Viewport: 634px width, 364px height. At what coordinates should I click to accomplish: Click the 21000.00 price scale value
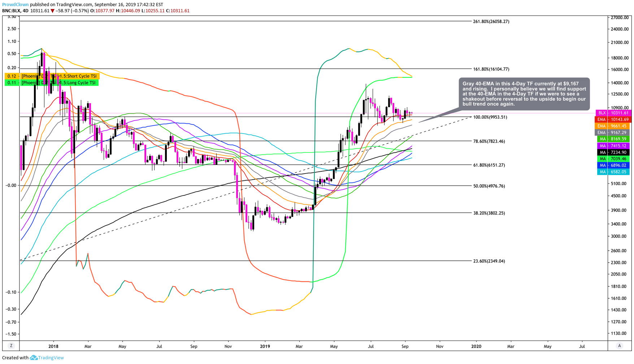tap(620, 42)
